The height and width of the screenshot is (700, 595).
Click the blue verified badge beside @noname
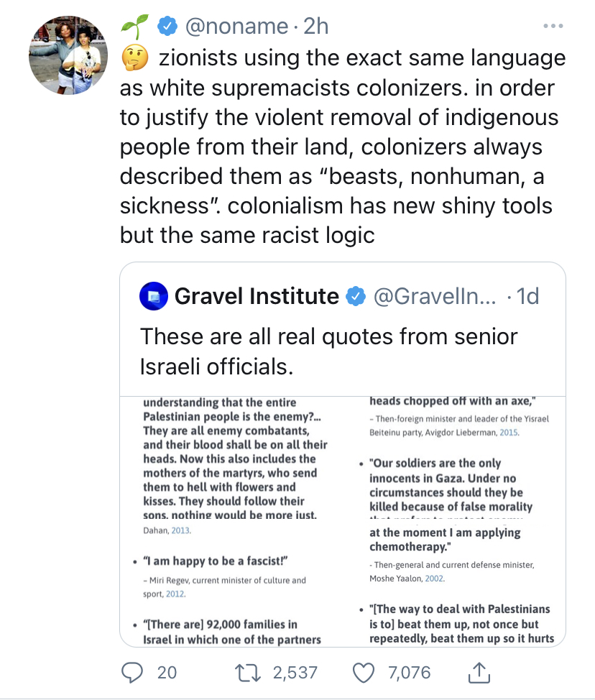[x=167, y=26]
